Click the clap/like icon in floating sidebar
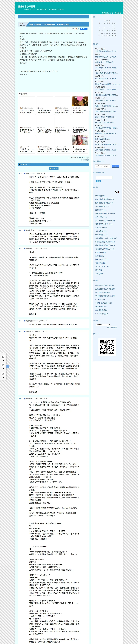Image resolution: width=138 pixels, height=644 pixels. (3, 365)
